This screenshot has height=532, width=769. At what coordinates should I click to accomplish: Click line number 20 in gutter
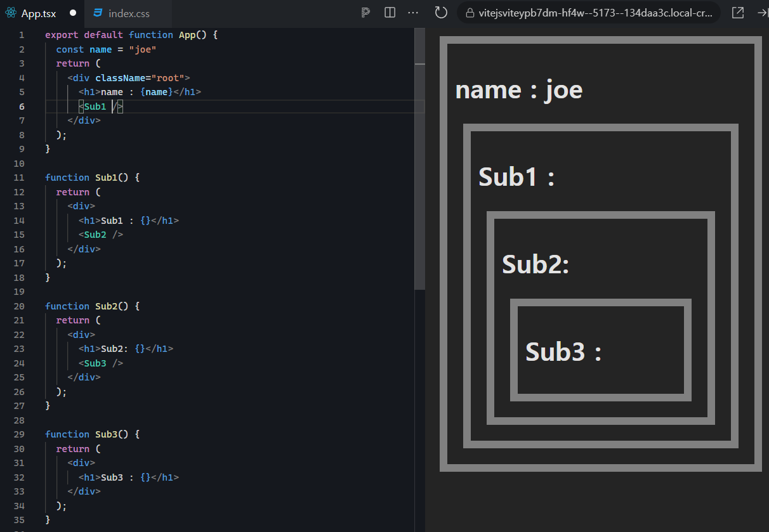point(19,306)
